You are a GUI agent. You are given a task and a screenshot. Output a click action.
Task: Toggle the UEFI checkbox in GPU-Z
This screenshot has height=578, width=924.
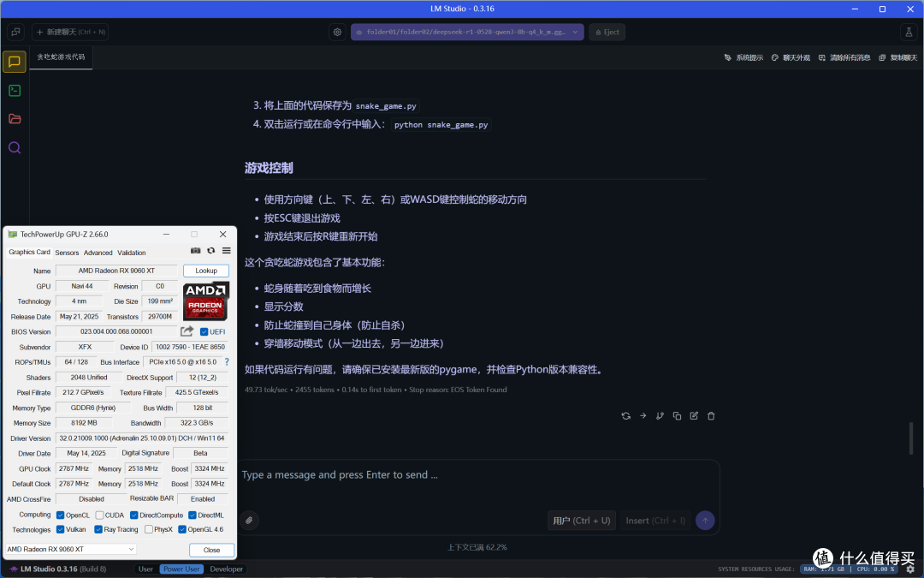(x=204, y=331)
